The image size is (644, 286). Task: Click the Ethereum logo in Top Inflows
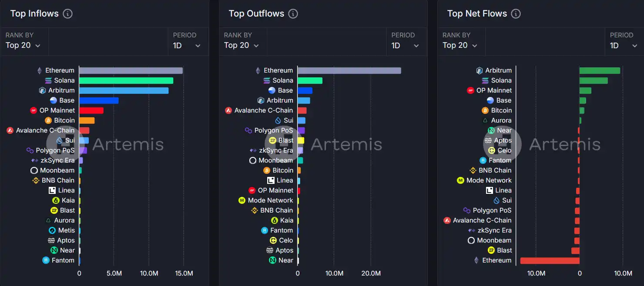pos(39,70)
